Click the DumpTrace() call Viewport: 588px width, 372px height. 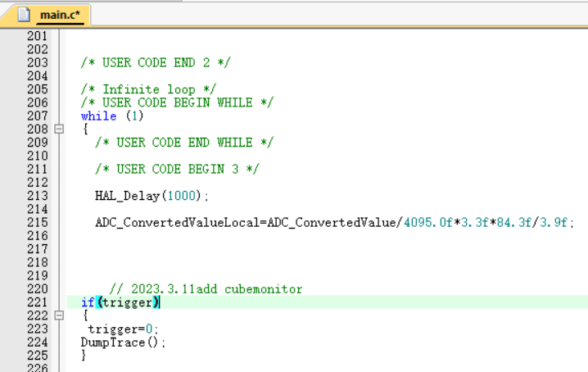[124, 343]
